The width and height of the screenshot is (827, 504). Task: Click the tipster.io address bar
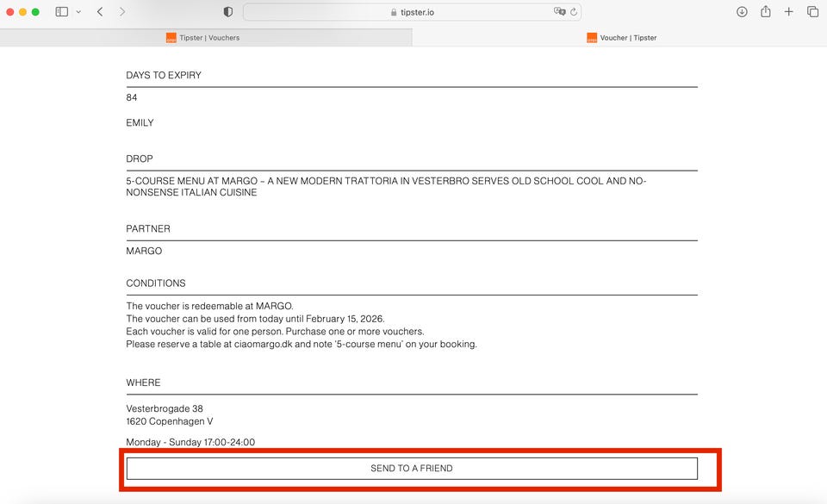(412, 12)
